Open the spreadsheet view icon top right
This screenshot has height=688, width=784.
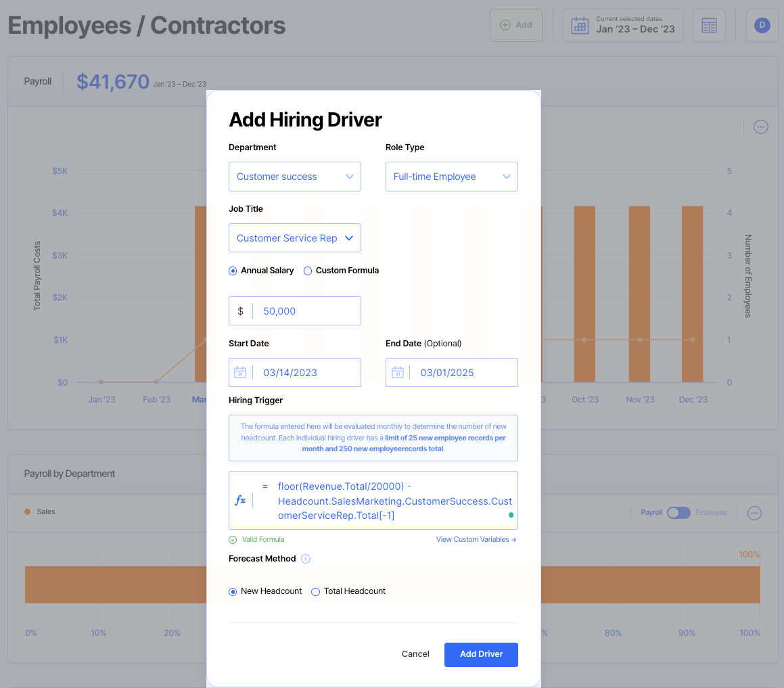tap(709, 24)
